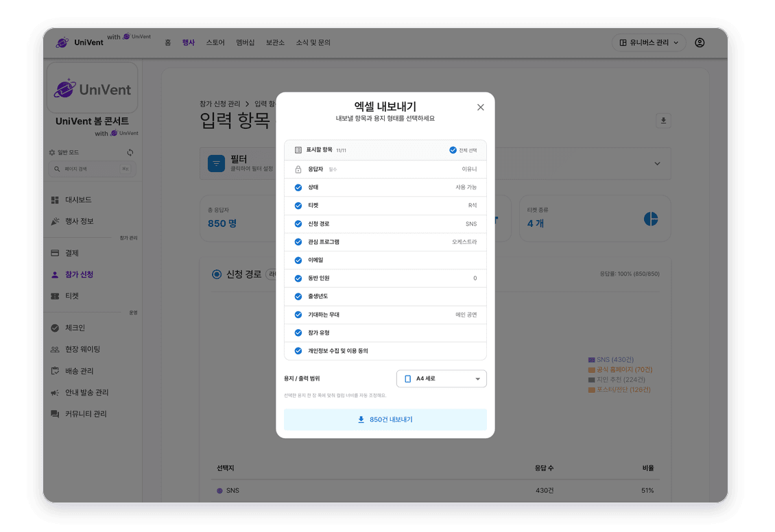
Task: Click the 공식 홈페이지 (70건) legend swatch
Action: coord(592,370)
